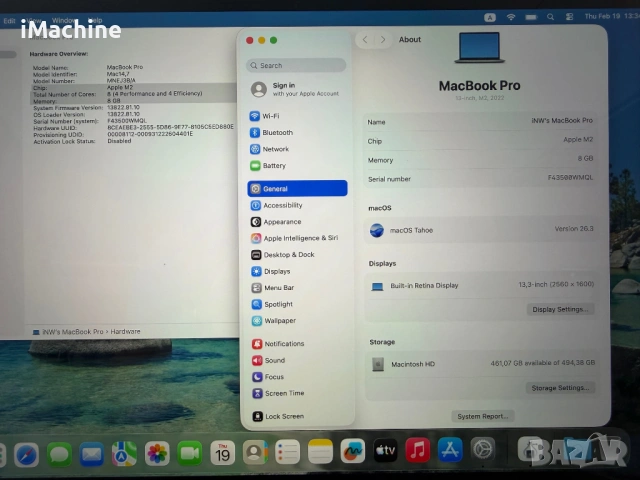Open Calendar showing 19 in Dock
This screenshot has width=640, height=480.
(222, 453)
